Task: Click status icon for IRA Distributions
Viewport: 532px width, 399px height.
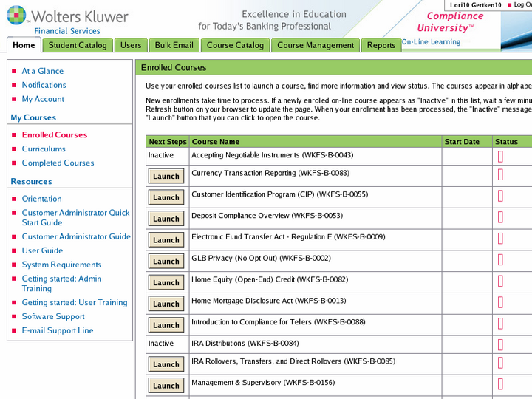Action: click(500, 345)
